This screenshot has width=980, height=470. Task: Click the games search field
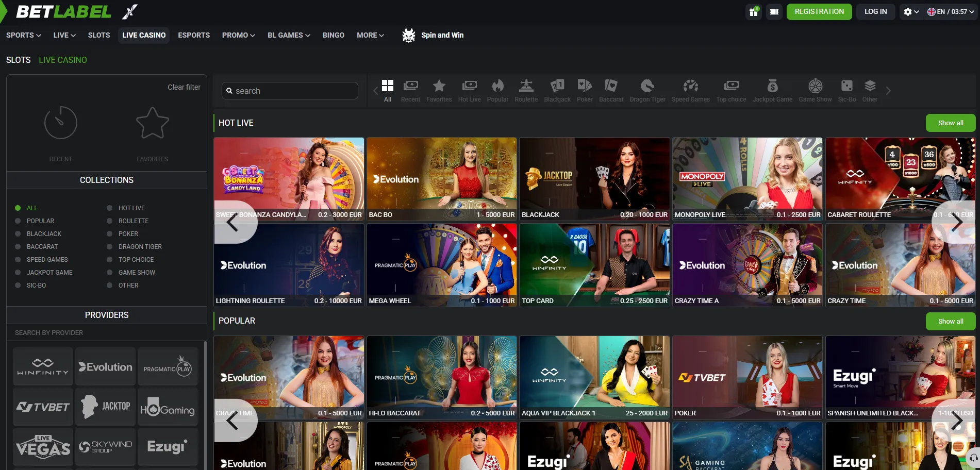click(x=290, y=91)
